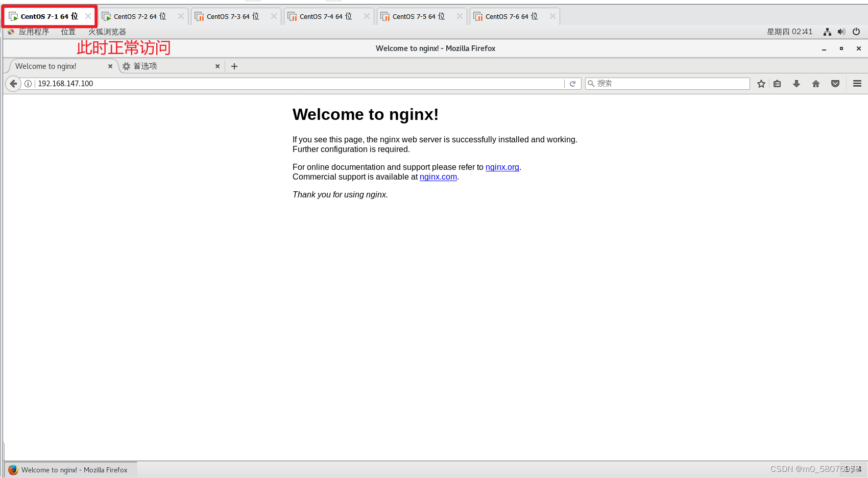Image resolution: width=868 pixels, height=478 pixels.
Task: Click the Welcome to nginx! heading
Action: coord(366,115)
